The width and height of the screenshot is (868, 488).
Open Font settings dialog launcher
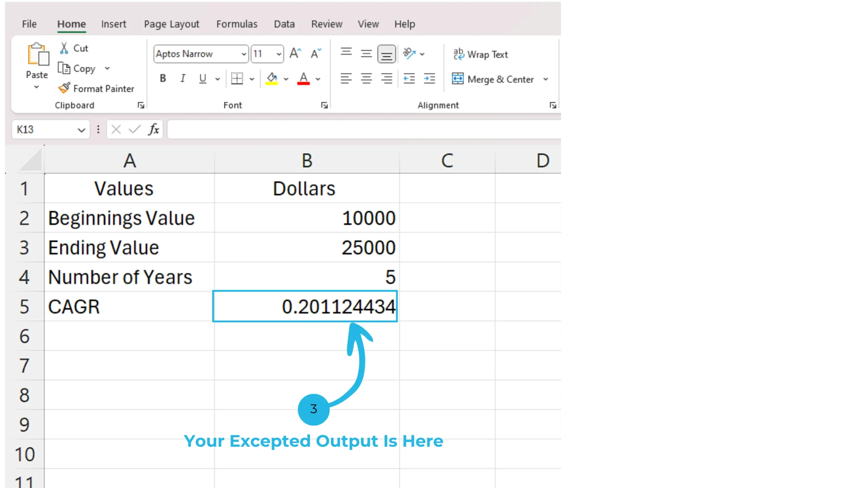tap(324, 105)
